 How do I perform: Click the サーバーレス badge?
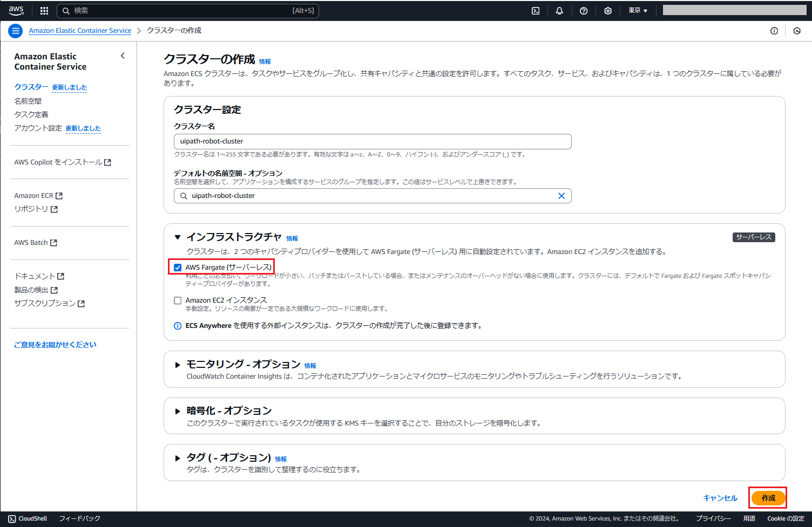click(x=754, y=237)
